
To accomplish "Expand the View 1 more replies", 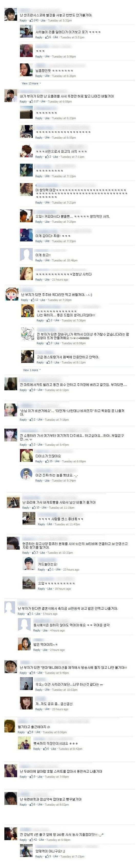I will click(30, 370).
